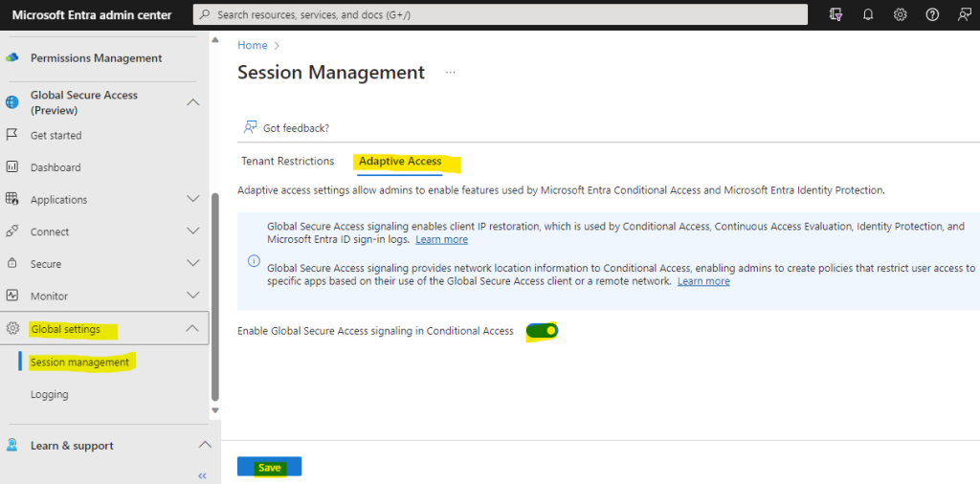Click the search magnifier icon
Screen dimensions: 980x484
[x=205, y=14]
